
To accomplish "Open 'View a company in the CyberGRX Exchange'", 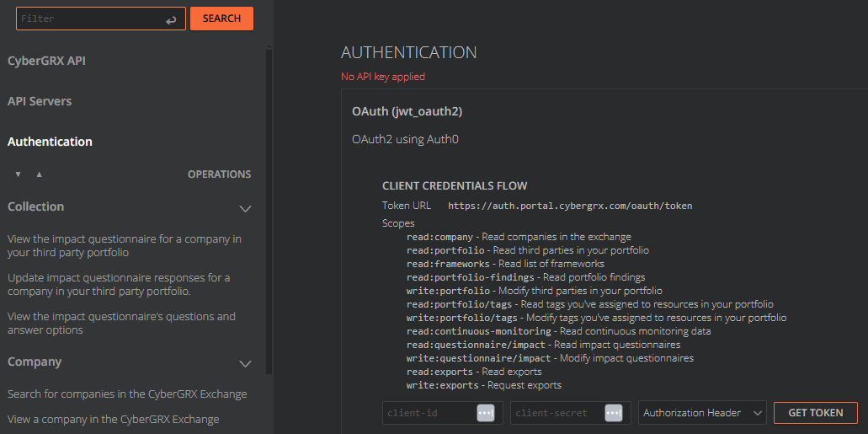I will (x=113, y=419).
